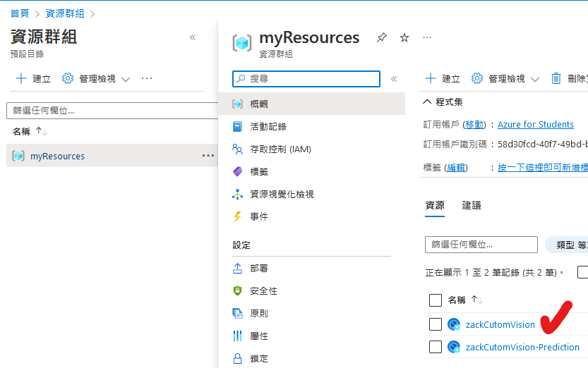Viewport: 588px width, 368px height.
Task: Collapse the myResources navigation menu
Action: pos(394,79)
